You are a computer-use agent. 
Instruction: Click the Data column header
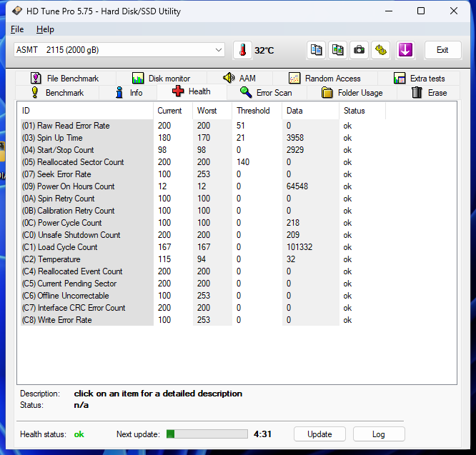pos(311,111)
